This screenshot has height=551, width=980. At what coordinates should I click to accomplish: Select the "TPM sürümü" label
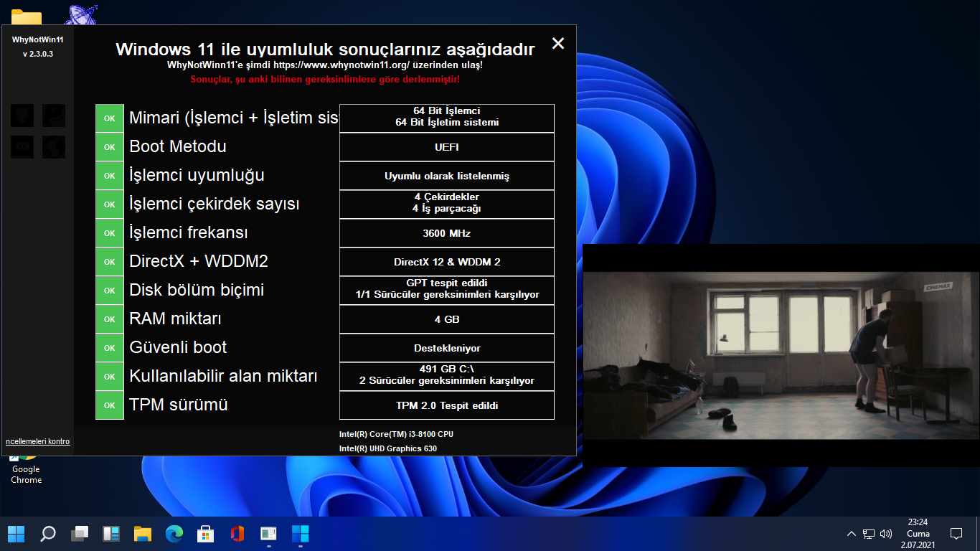click(179, 405)
